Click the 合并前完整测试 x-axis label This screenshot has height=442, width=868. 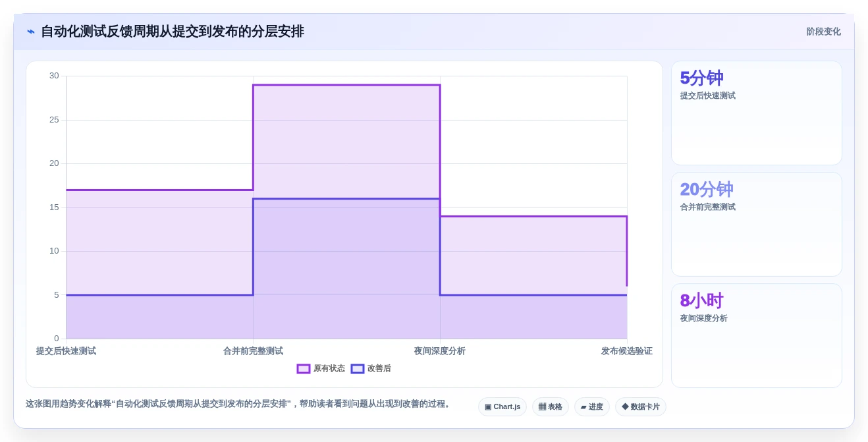tap(253, 351)
